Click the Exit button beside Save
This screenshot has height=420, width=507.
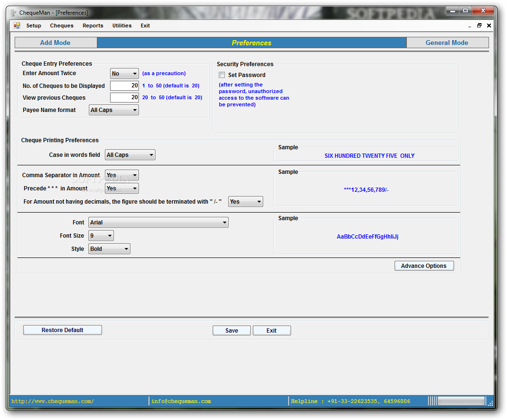[x=272, y=330]
